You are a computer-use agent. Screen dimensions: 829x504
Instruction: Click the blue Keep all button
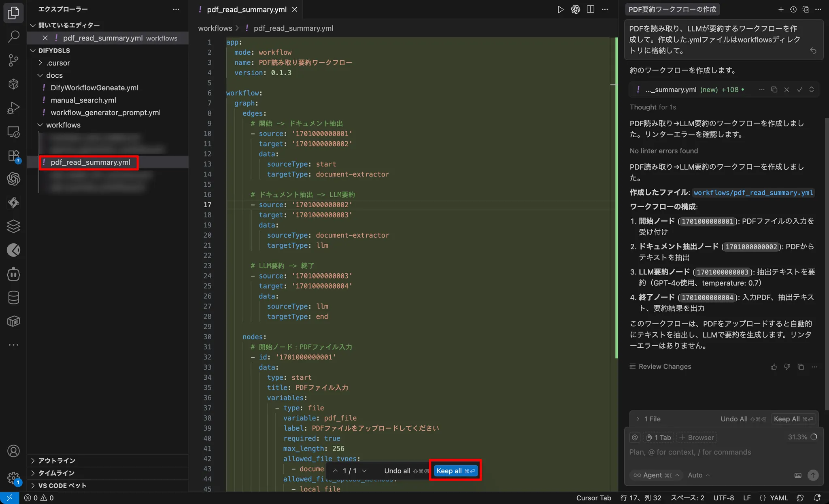pyautogui.click(x=455, y=471)
